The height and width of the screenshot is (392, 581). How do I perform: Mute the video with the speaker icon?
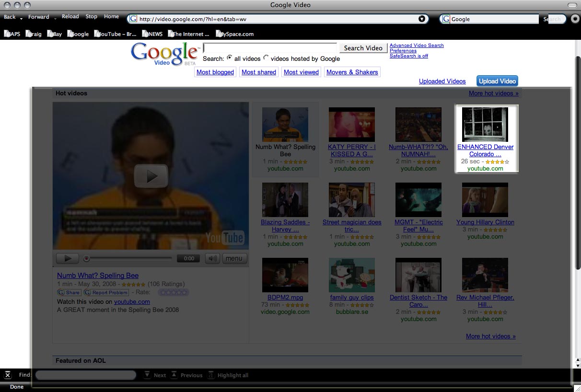point(212,258)
